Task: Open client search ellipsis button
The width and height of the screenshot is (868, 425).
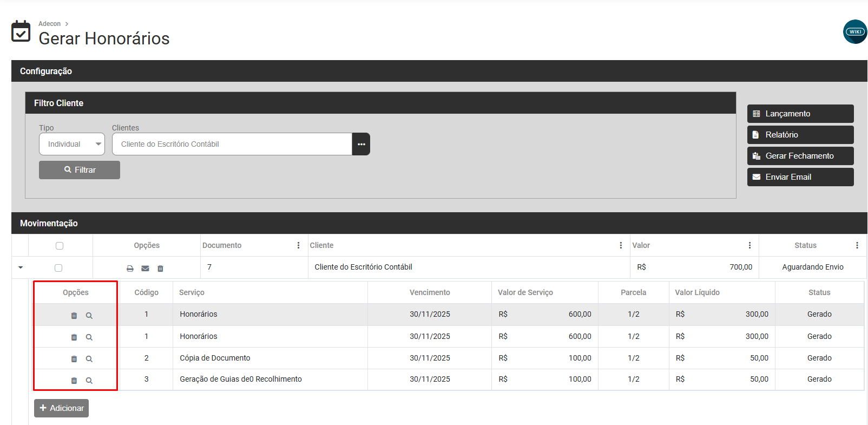Action: pos(361,144)
